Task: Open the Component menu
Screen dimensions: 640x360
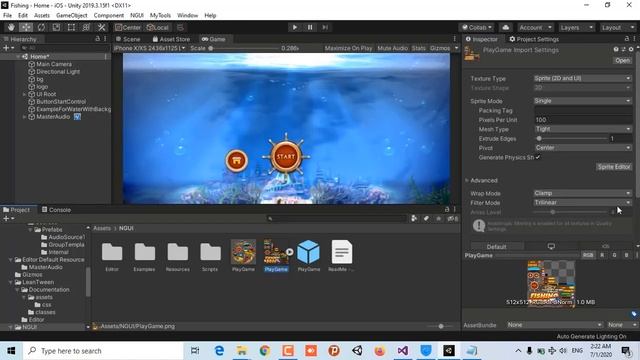Action: pos(109,16)
